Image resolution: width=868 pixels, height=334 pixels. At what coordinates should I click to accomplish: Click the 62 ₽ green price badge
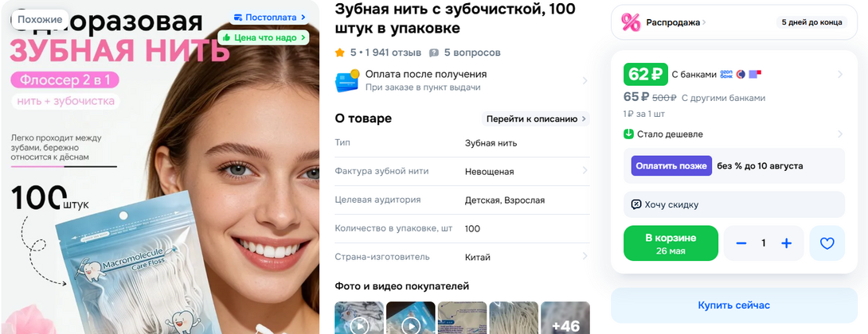pyautogui.click(x=646, y=74)
